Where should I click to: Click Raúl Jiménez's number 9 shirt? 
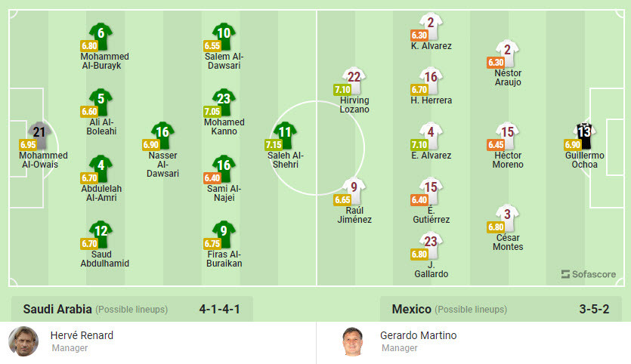tap(354, 190)
